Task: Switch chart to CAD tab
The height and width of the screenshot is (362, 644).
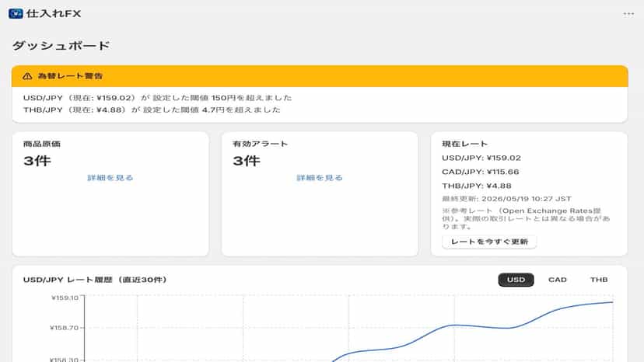Action: (x=558, y=280)
